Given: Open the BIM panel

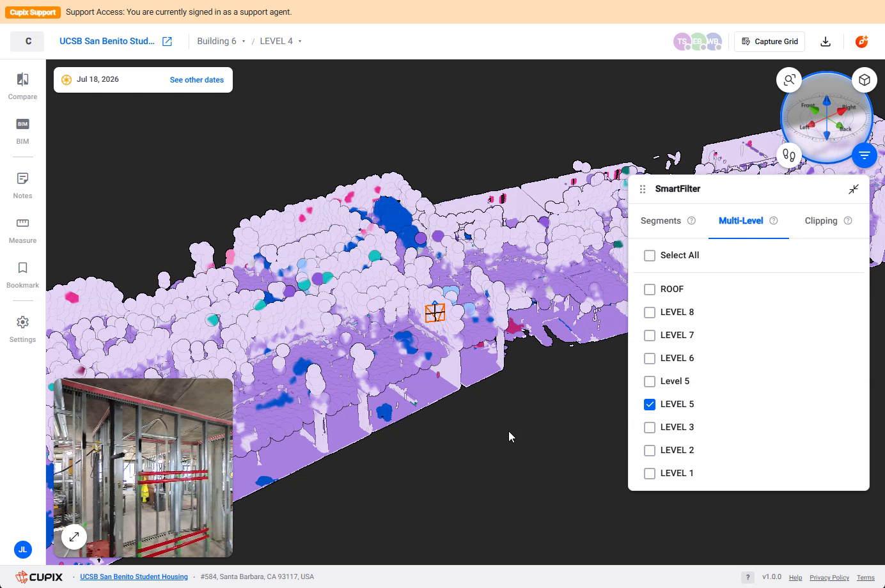Looking at the screenshot, I should point(22,131).
